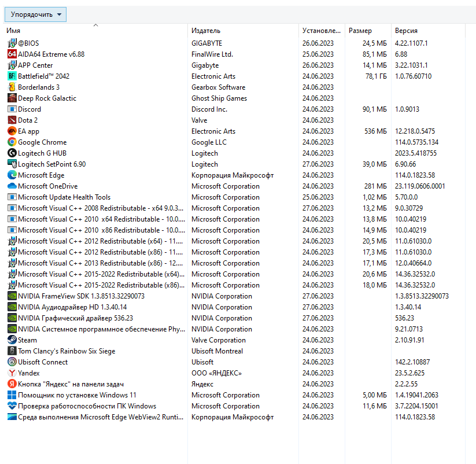Image resolution: width=476 pixels, height=464 pixels.
Task: Select NVIDIA Аудиодрайвер HD icon
Action: pos(12,307)
